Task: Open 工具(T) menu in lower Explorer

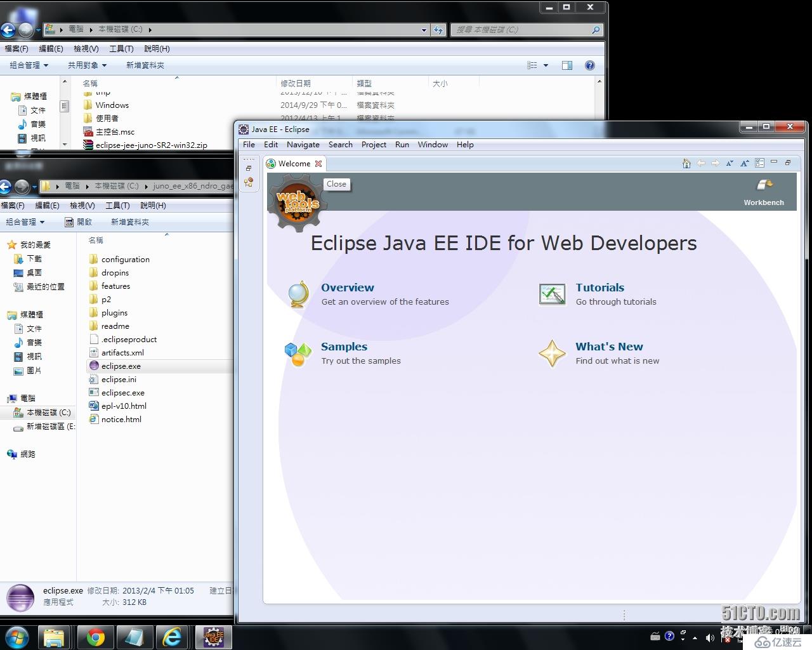Action: click(x=117, y=206)
